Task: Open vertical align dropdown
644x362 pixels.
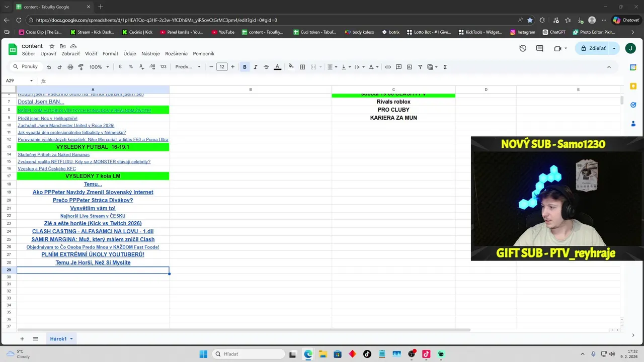Action: click(346, 67)
